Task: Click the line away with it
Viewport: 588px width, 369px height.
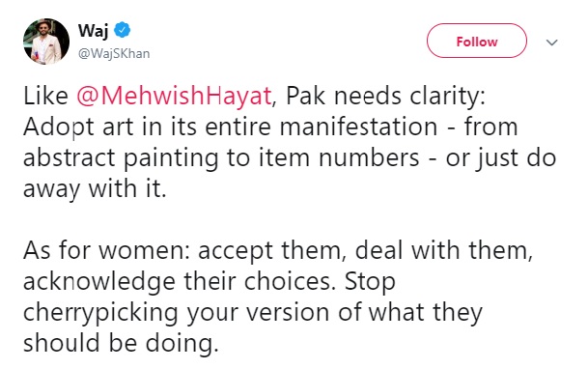Action: [95, 189]
